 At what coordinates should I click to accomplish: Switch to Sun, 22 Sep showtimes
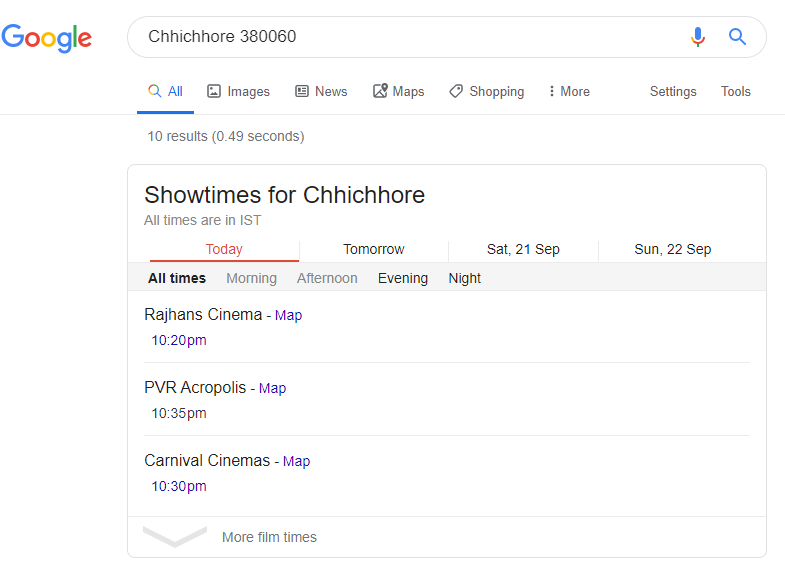[672, 249]
